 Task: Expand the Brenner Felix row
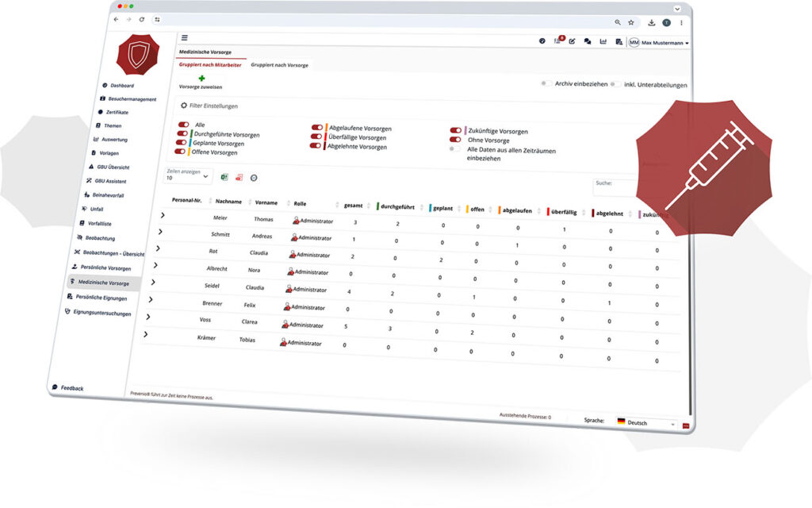pos(150,299)
